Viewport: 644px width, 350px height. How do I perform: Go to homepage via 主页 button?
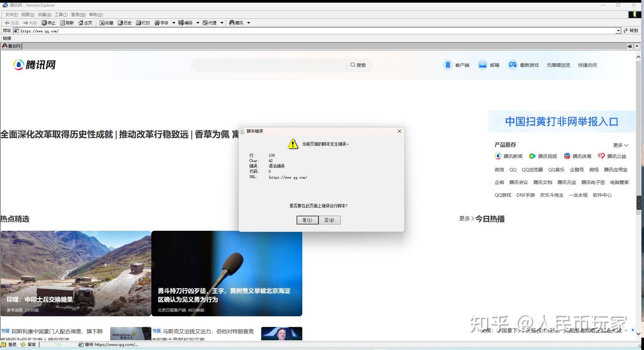click(85, 23)
